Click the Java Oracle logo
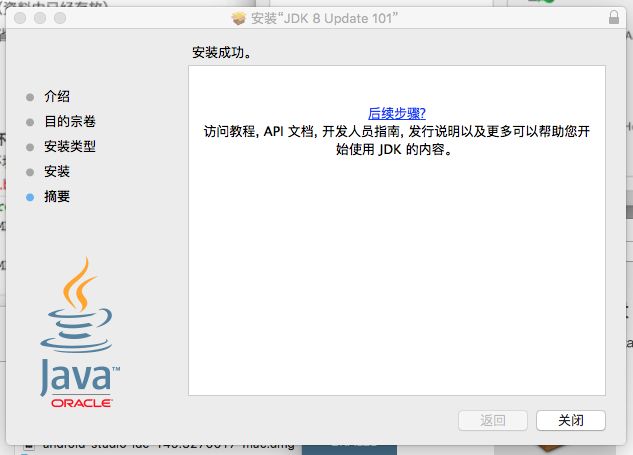633x455 pixels. (80, 332)
